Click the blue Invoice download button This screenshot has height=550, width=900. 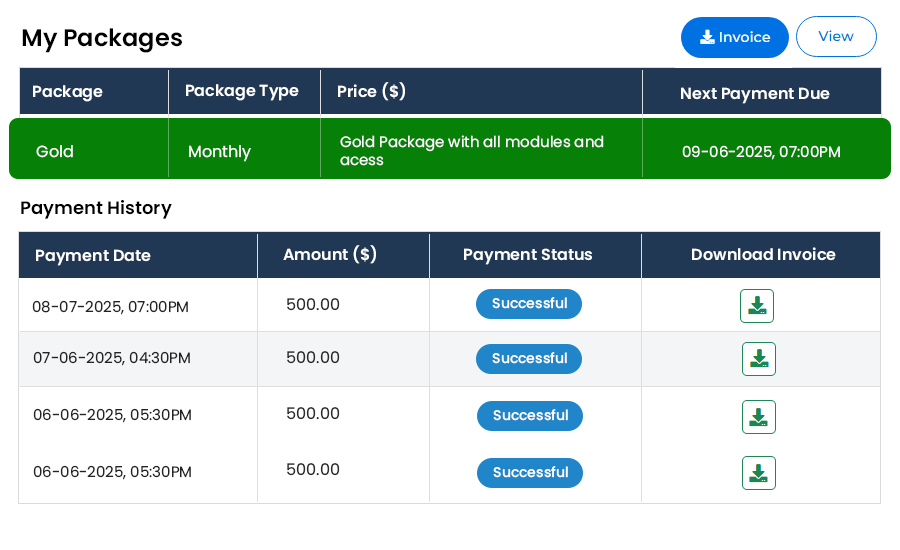click(734, 37)
